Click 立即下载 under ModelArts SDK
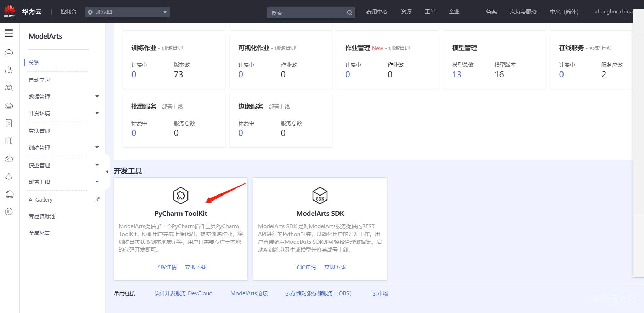Image resolution: width=644 pixels, height=313 pixels. 335,267
